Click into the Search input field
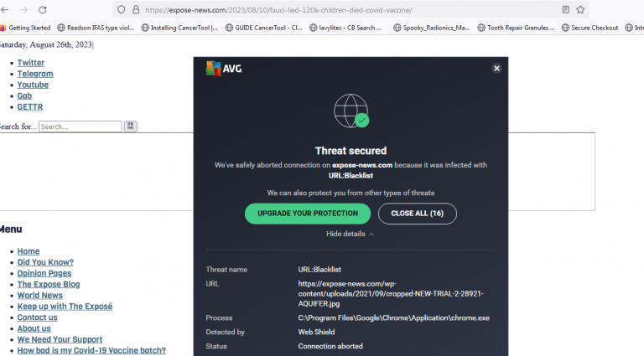 pos(80,126)
